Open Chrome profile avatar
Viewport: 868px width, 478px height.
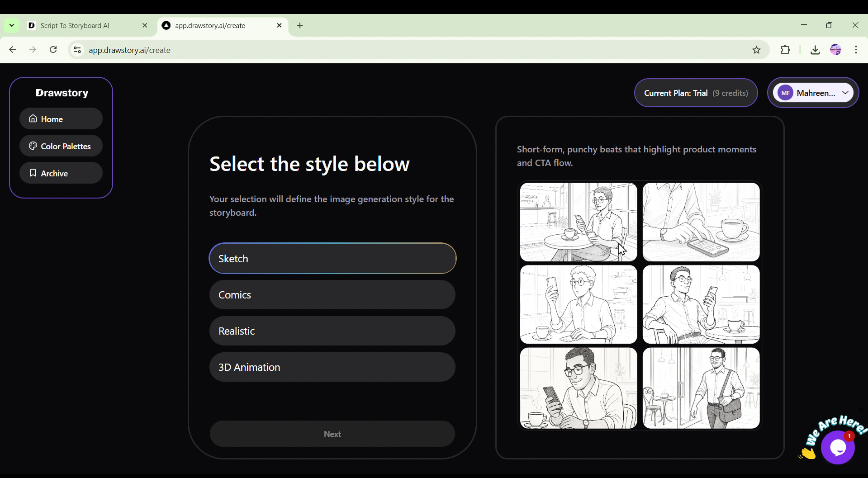pos(835,50)
